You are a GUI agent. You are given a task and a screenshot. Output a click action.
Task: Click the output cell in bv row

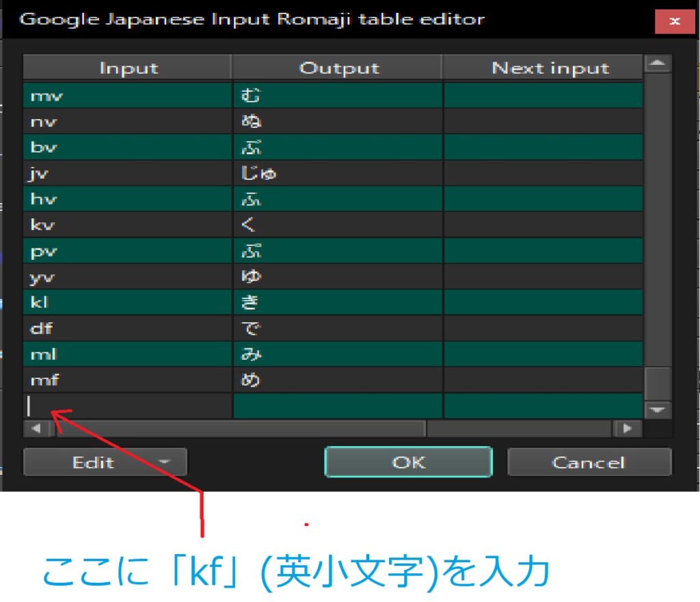[x=338, y=147]
